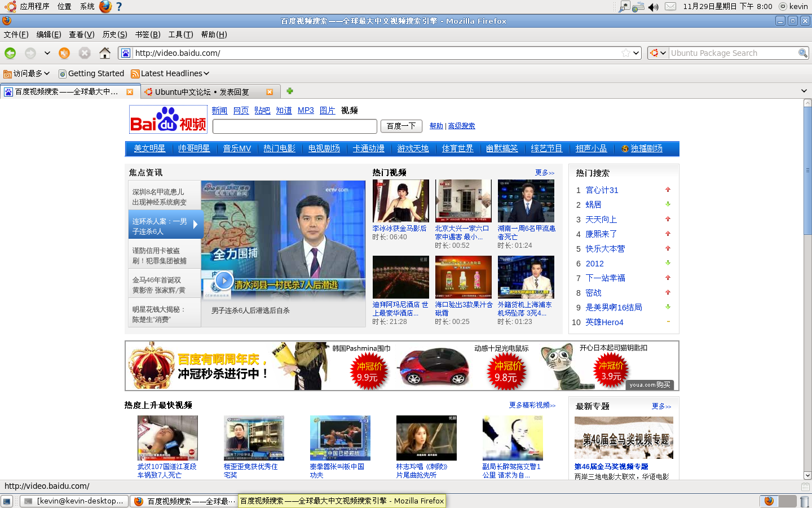Open the 书签 menu

148,34
